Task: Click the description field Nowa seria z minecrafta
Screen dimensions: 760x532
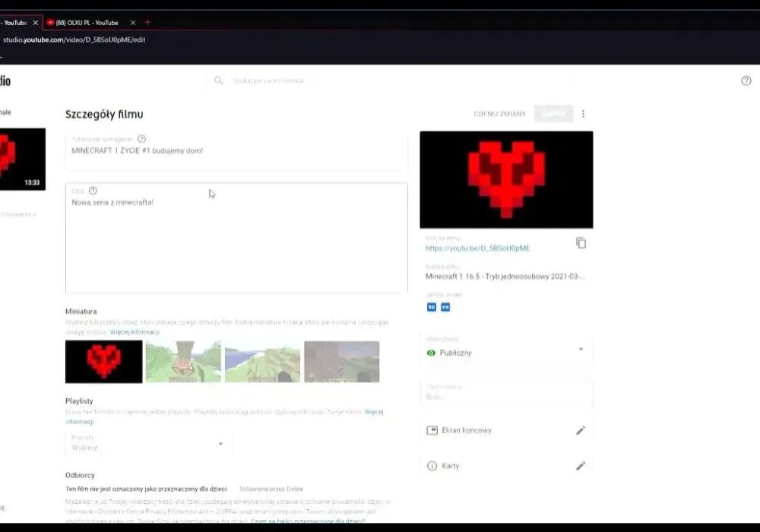Action: pyautogui.click(x=236, y=238)
